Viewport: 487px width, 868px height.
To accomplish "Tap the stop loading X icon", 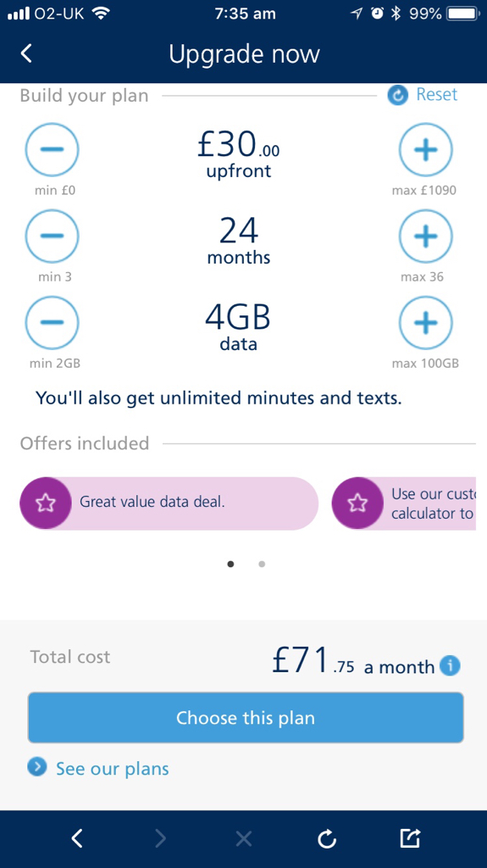I will [x=244, y=839].
